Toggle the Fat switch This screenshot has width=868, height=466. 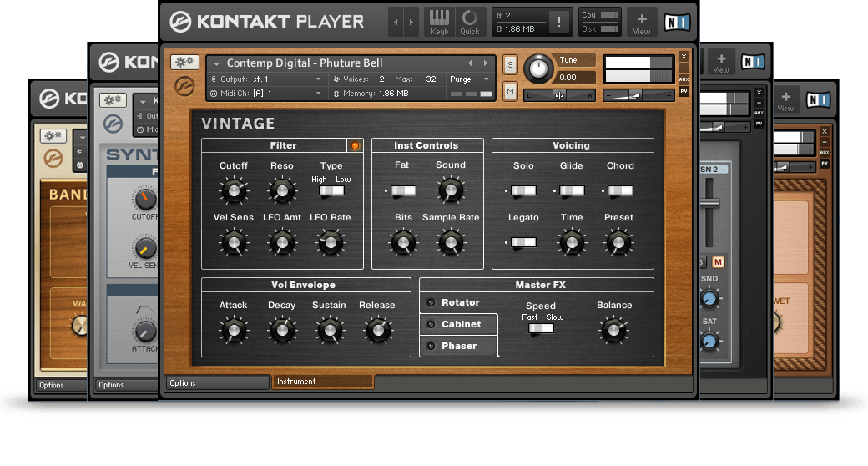click(x=402, y=191)
